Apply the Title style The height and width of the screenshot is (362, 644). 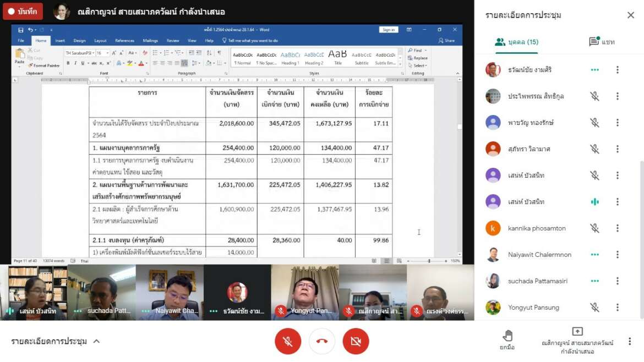(x=337, y=58)
